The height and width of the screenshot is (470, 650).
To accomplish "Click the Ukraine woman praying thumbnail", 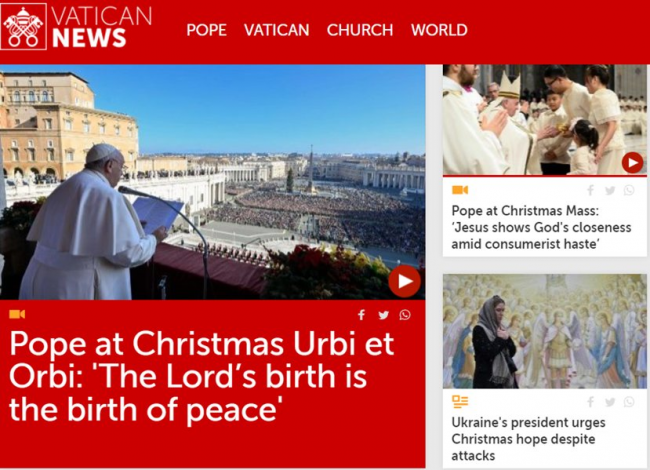I will [x=544, y=331].
